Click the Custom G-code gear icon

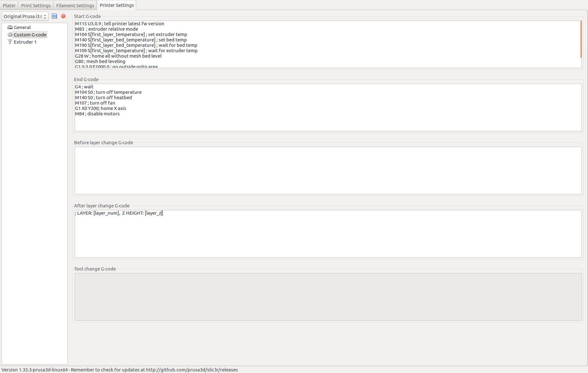[x=10, y=35]
